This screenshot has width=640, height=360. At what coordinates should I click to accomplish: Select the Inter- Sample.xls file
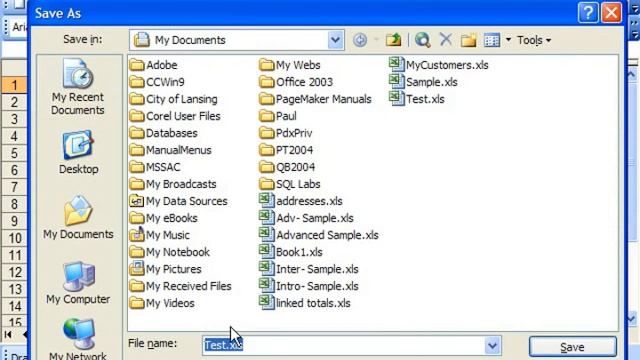[x=309, y=269]
